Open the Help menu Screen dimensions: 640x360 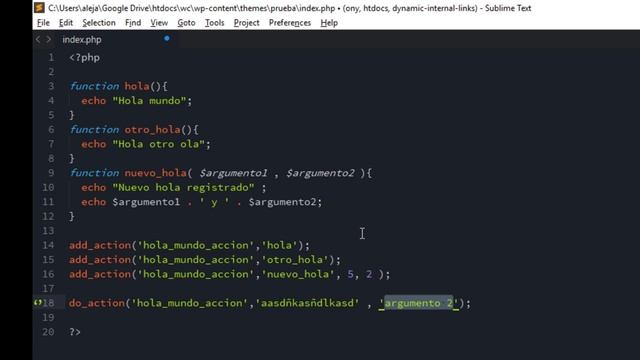point(329,23)
